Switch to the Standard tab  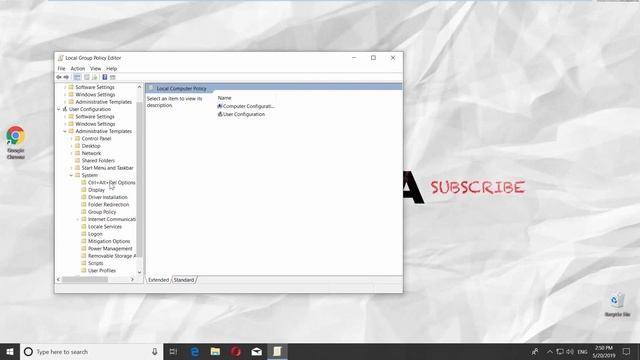coord(184,280)
